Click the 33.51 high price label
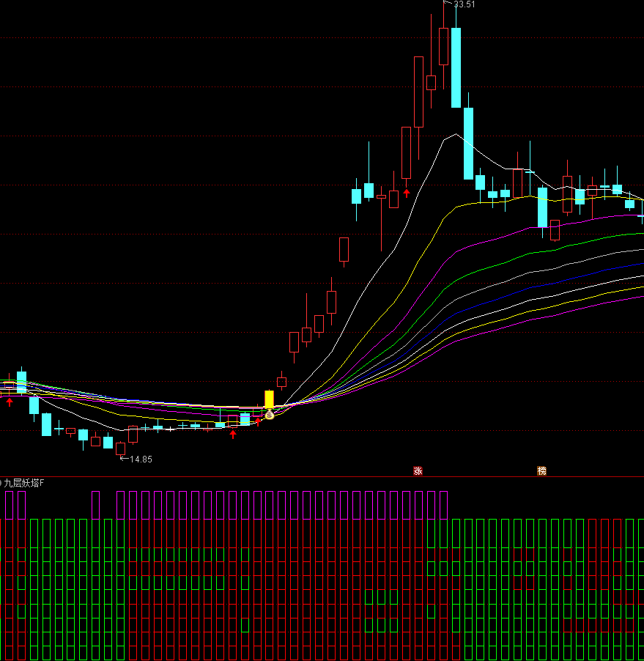 click(465, 4)
